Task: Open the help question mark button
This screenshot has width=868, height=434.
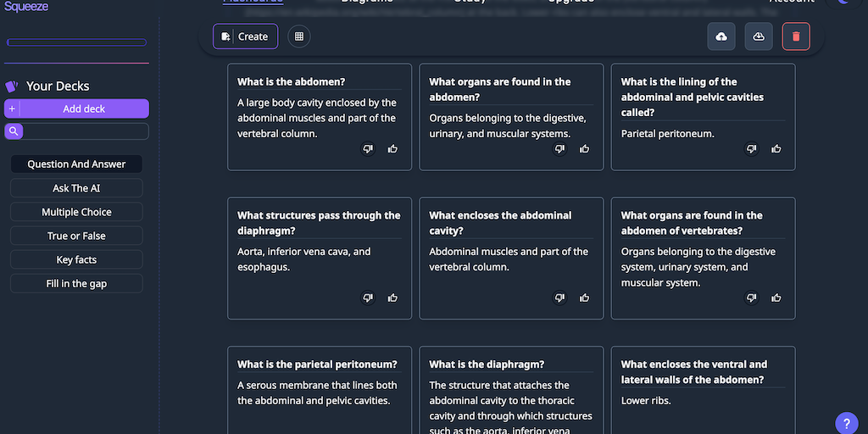Action: pos(846,423)
